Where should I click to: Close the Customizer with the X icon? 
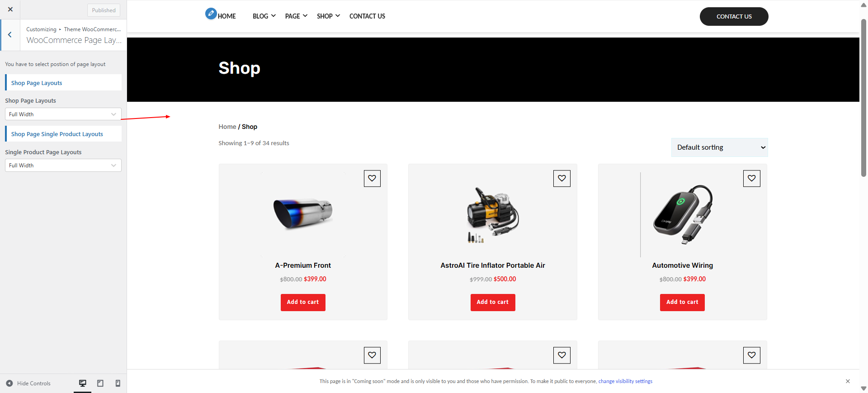(x=10, y=9)
